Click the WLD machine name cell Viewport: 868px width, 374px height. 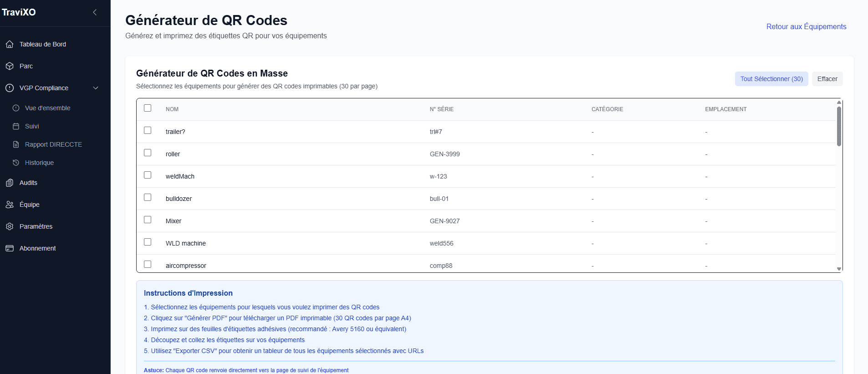186,243
